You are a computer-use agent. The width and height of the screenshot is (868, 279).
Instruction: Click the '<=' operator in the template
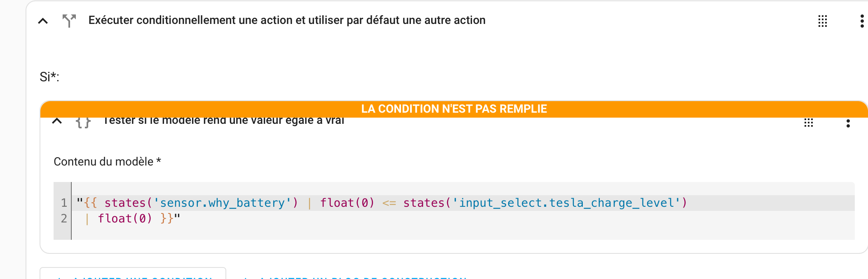(x=389, y=203)
